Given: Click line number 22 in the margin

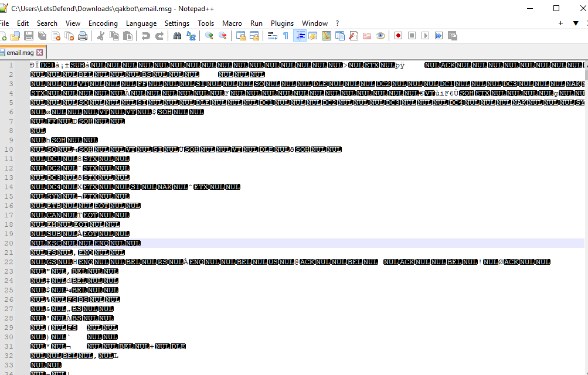Looking at the screenshot, I should 9,262.
